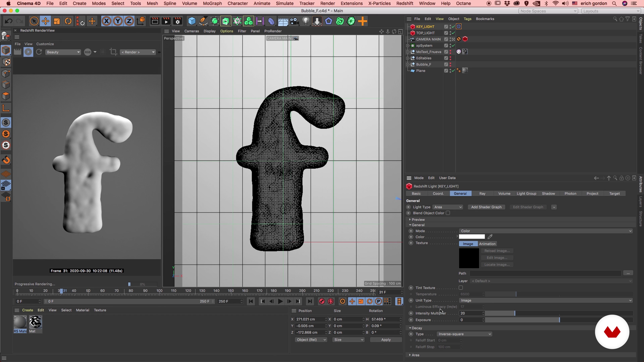
Task: Toggle the X axis lock
Action: [106, 21]
